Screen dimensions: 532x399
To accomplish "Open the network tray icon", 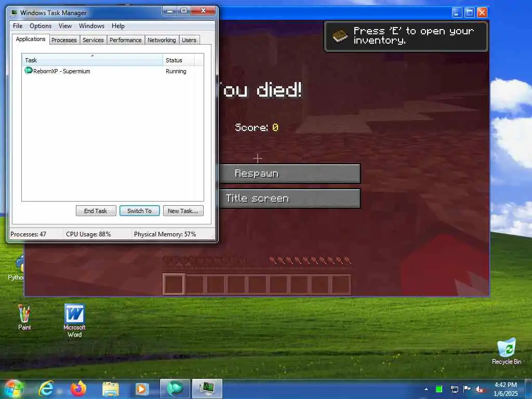I will click(454, 389).
